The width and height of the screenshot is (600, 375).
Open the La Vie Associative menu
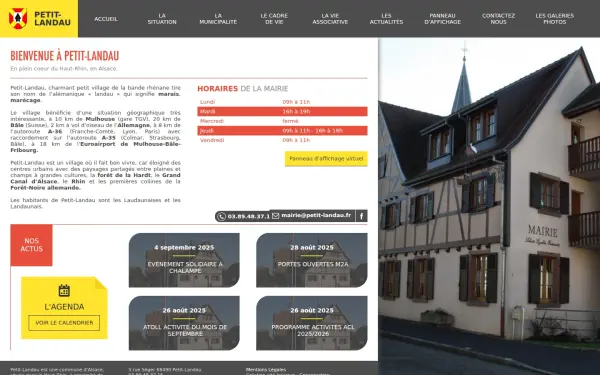tap(330, 19)
